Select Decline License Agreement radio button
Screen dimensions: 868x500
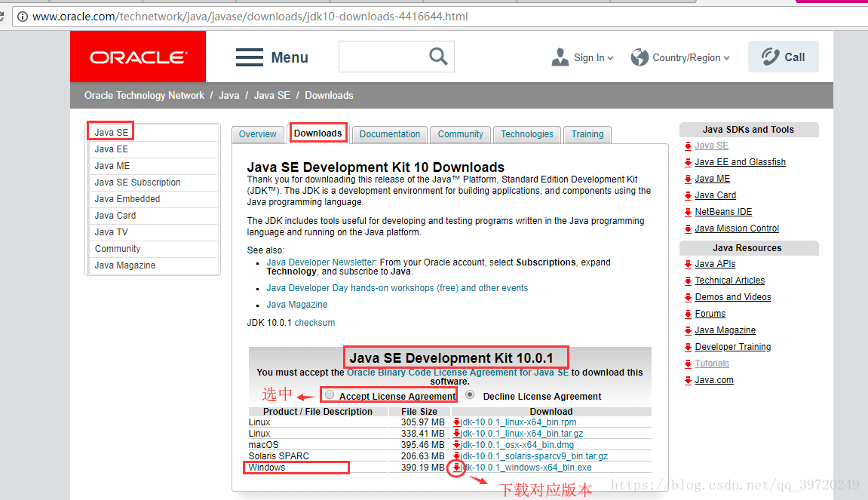tap(470, 394)
